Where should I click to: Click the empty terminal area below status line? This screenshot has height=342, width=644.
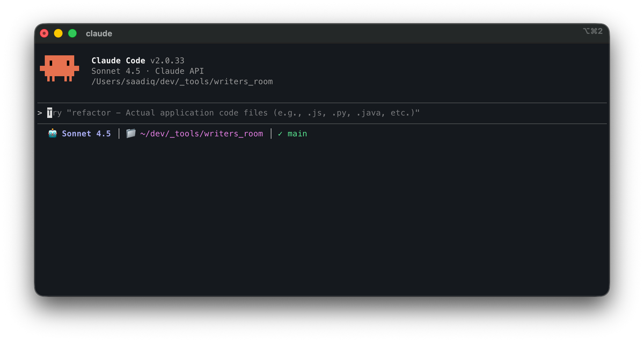coord(322,215)
